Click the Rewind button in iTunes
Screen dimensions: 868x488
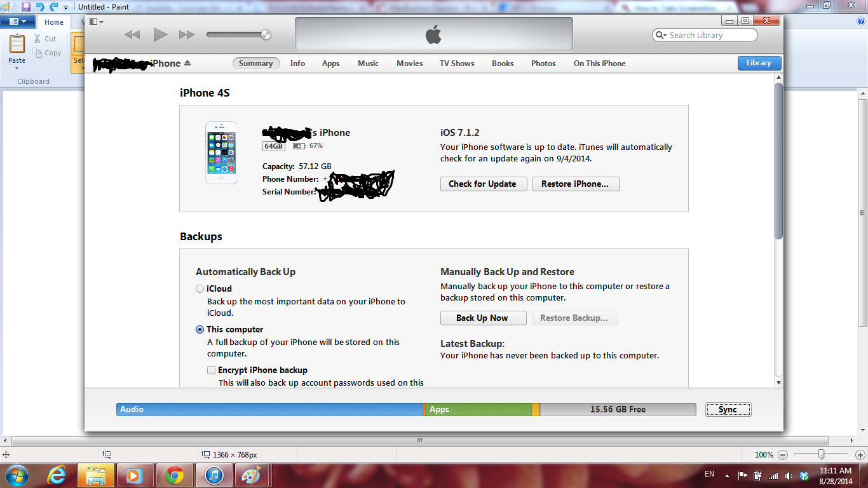(132, 35)
